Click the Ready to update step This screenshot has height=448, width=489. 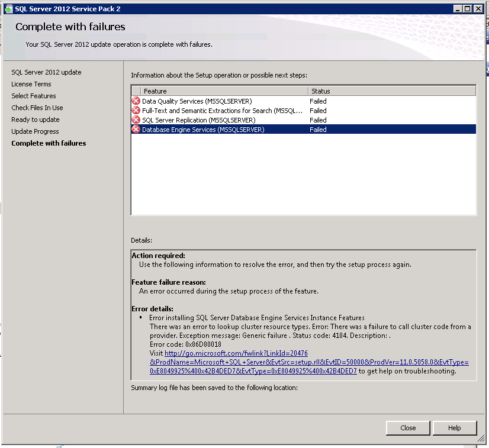[36, 120]
